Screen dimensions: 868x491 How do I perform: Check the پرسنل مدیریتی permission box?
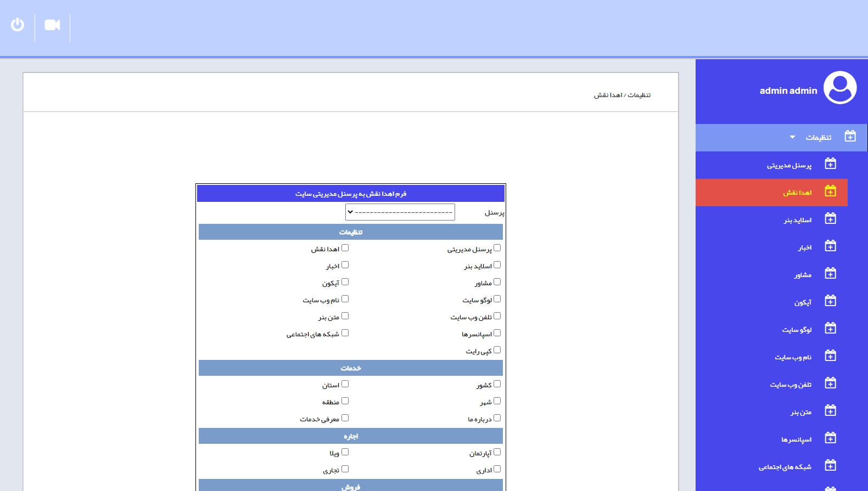click(497, 248)
